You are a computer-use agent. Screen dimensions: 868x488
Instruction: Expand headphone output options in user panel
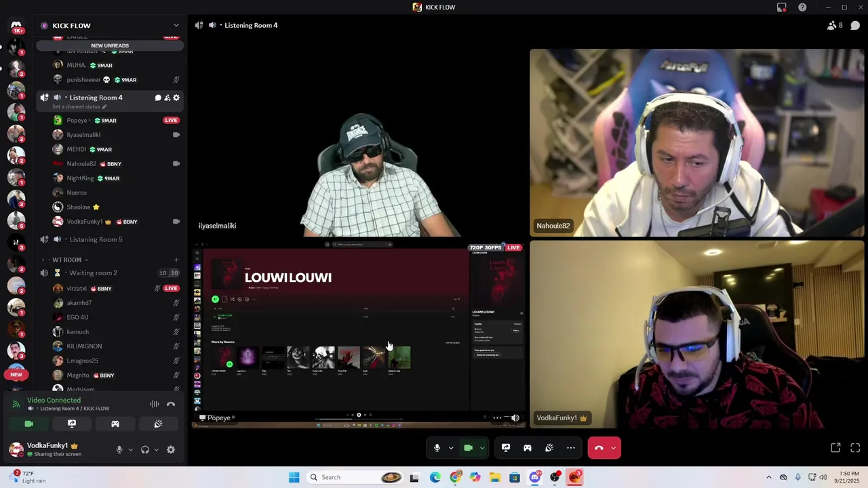click(156, 449)
